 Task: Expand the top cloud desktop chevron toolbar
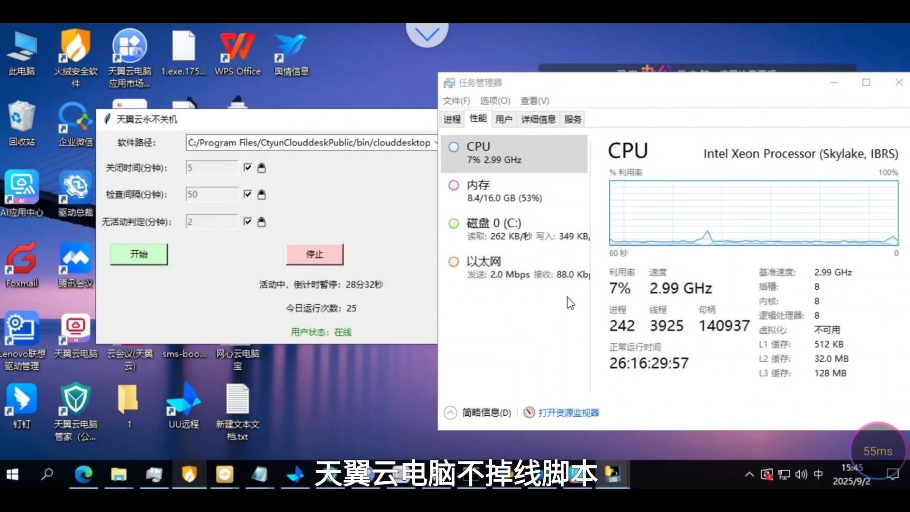[x=427, y=34]
